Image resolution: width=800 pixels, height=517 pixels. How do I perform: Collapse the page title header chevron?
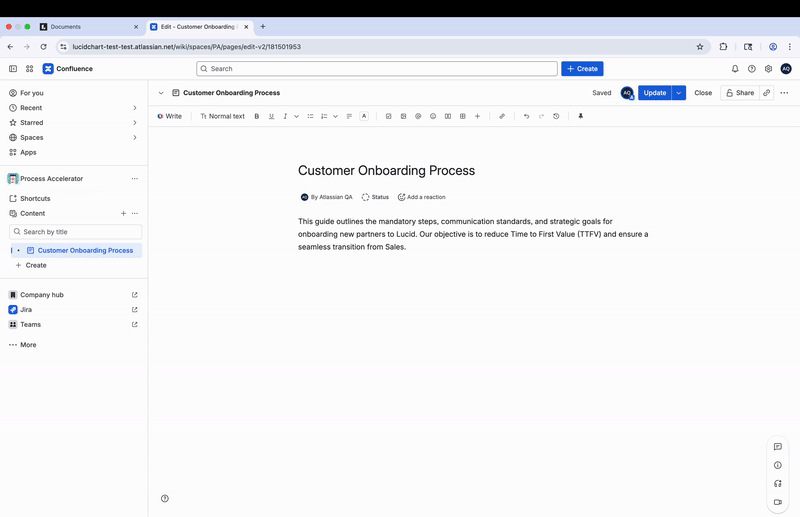161,93
